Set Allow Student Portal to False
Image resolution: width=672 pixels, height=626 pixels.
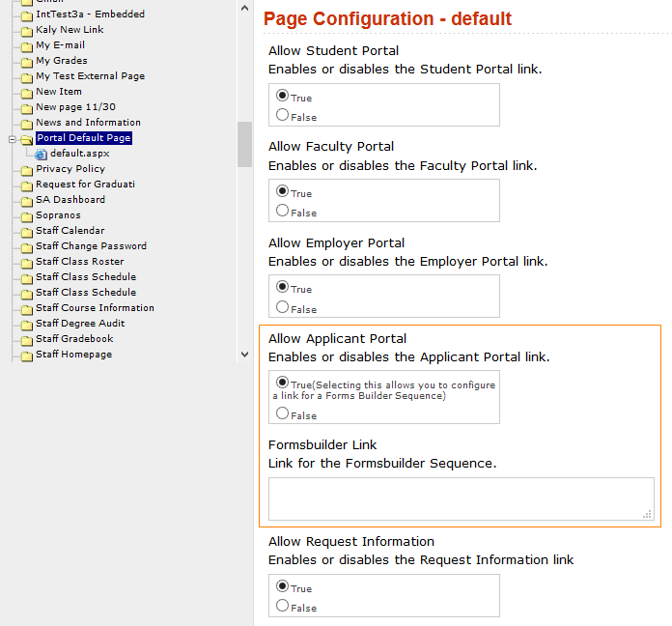point(282,115)
